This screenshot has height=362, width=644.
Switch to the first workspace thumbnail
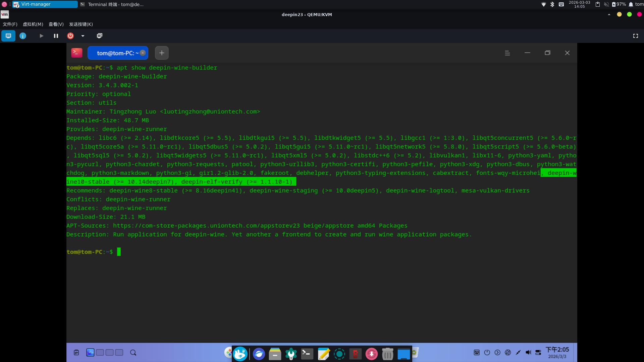[90, 353]
